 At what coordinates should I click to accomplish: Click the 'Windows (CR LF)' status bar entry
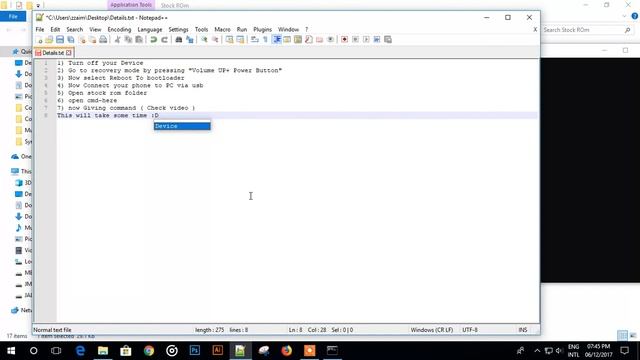pos(432,330)
